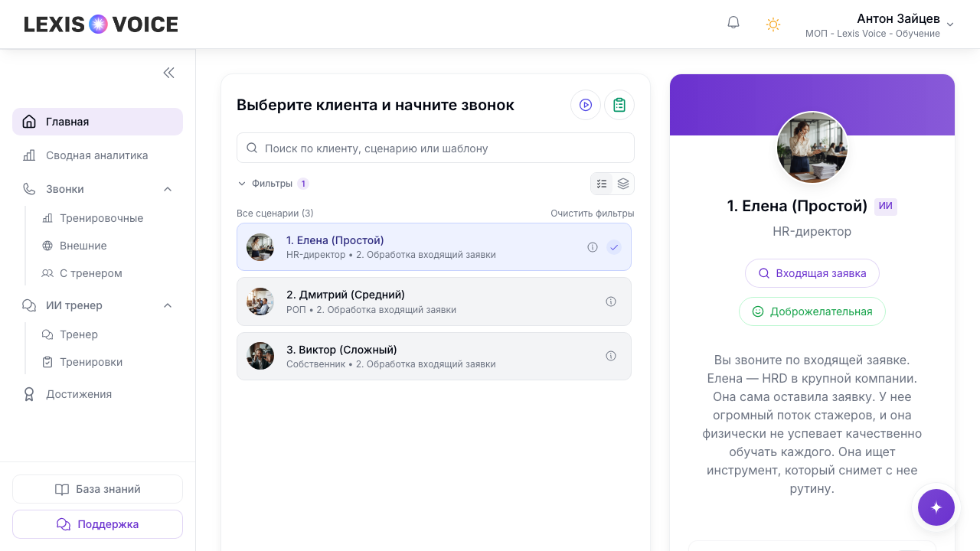Click the База знаний button

point(97,489)
